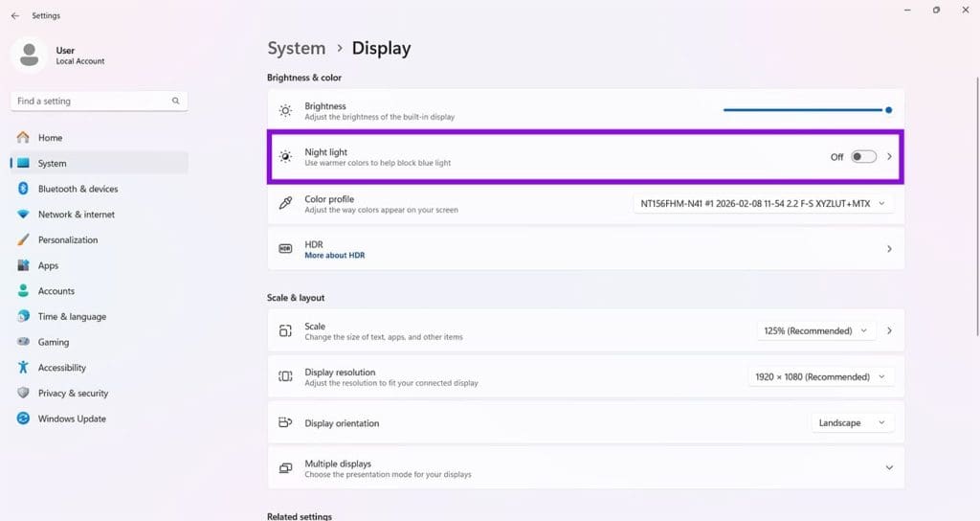Select System in the sidebar
The width and height of the screenshot is (980, 521).
pos(99,163)
